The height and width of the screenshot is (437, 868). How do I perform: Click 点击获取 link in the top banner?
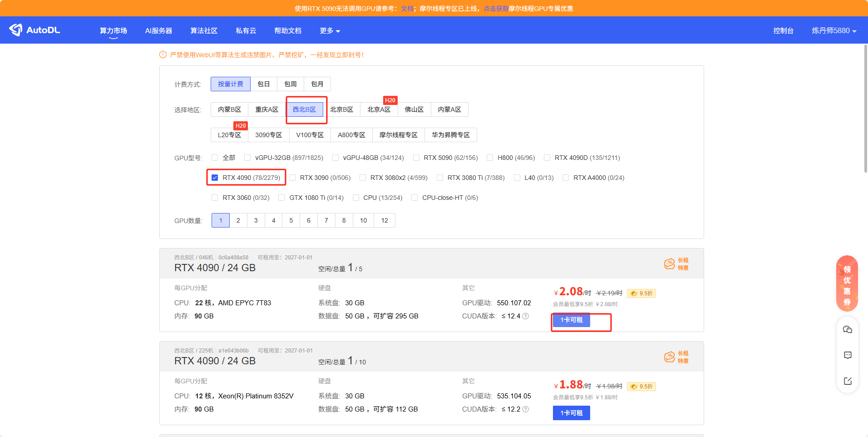tap(496, 9)
